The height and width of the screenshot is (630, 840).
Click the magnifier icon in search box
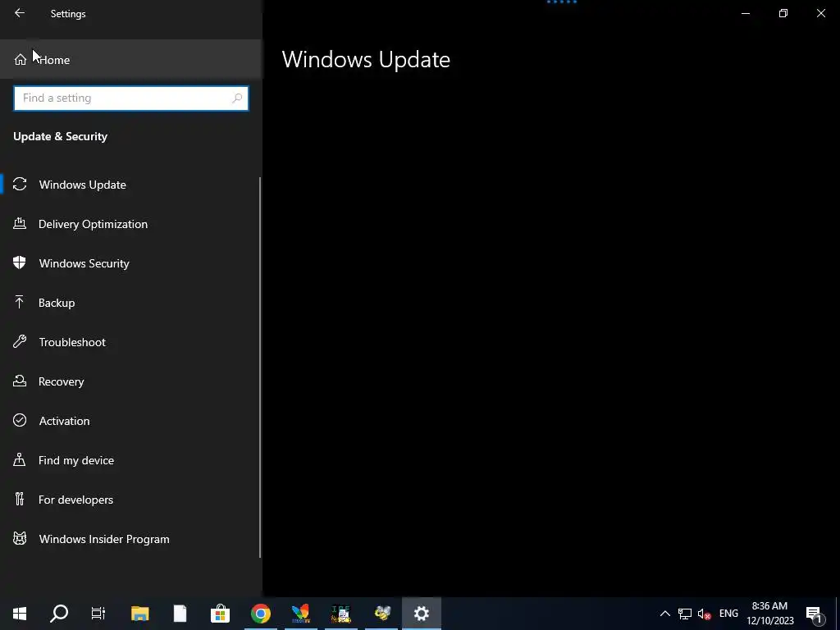click(x=237, y=98)
